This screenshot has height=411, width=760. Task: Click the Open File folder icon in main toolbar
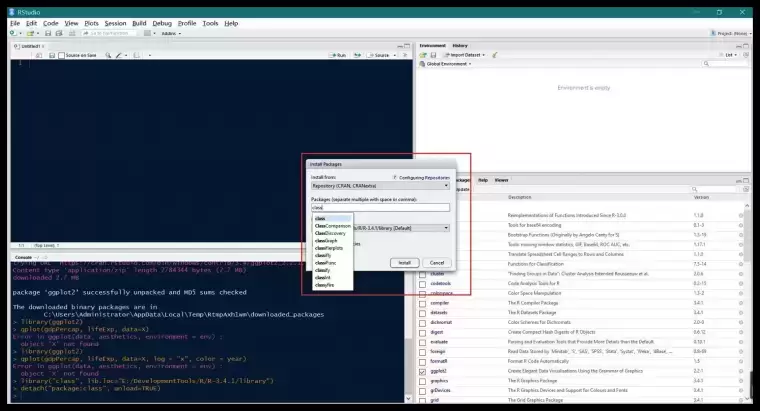(30, 33)
